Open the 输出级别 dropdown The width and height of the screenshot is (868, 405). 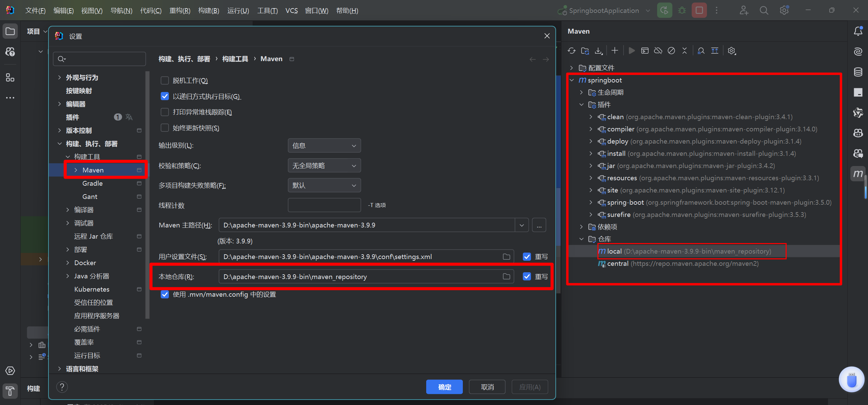324,146
